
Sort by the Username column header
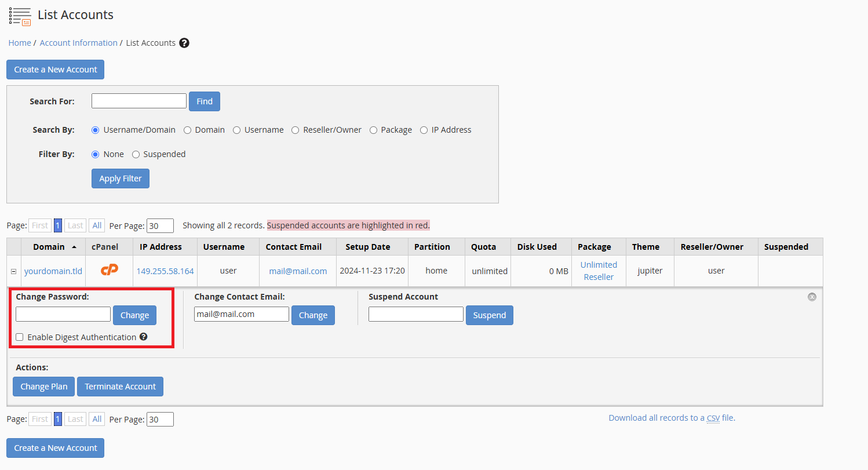224,247
